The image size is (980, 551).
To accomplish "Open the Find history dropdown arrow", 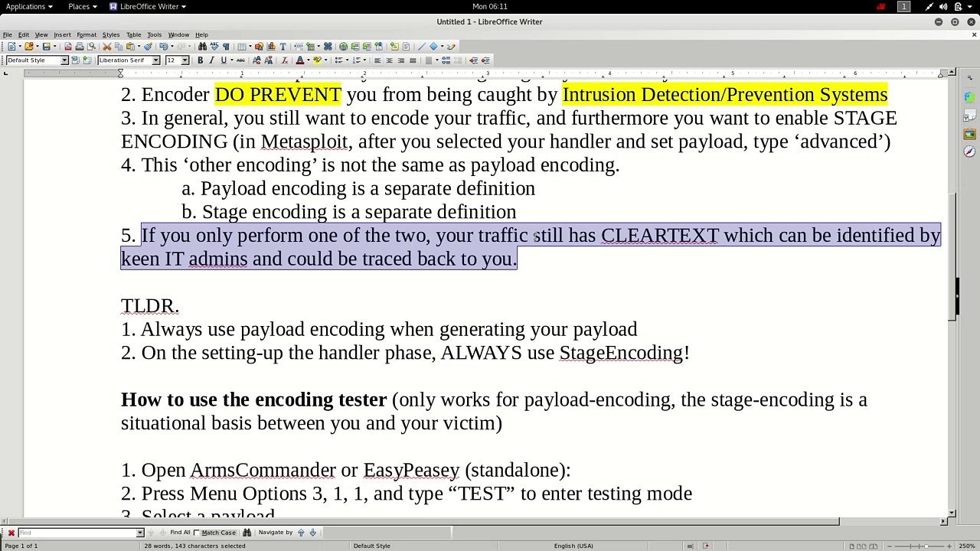I will (139, 533).
